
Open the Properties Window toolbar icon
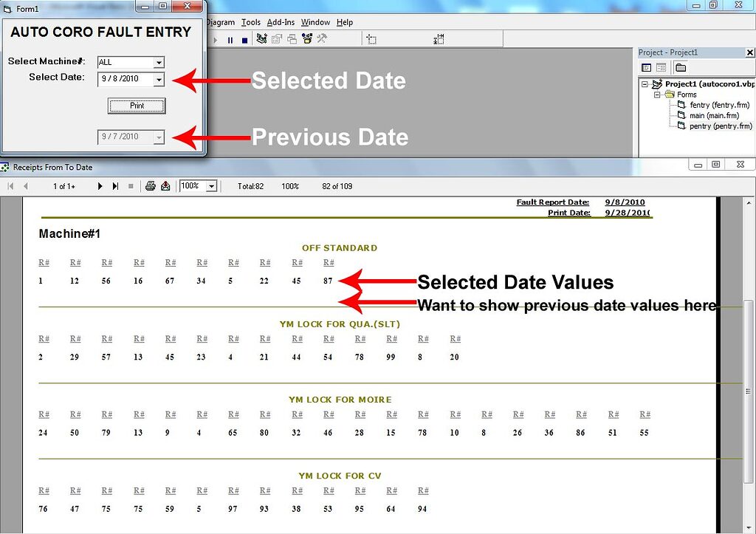276,39
